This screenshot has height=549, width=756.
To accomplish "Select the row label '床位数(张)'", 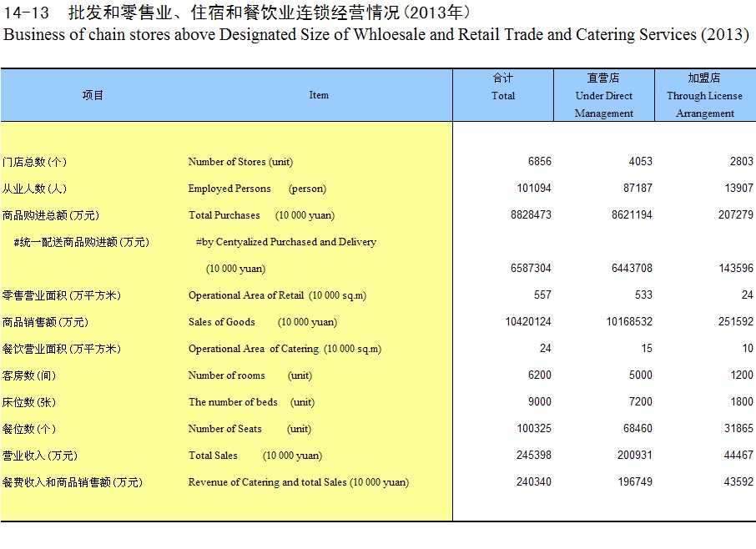I will point(29,402).
